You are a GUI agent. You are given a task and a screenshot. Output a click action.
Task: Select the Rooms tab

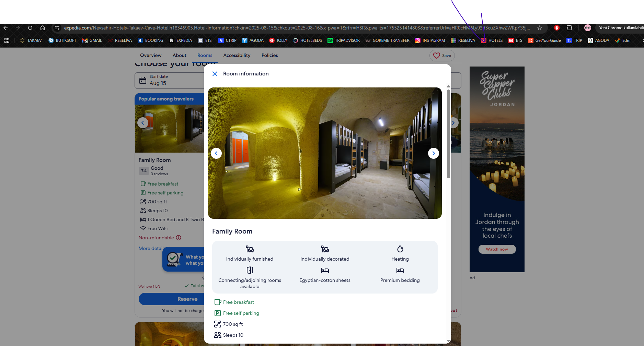(205, 56)
